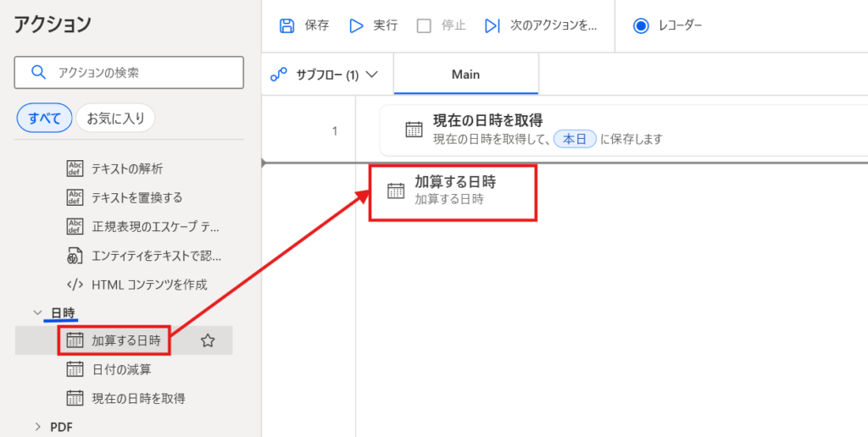Select 加算する日時 in the action list

(126, 340)
